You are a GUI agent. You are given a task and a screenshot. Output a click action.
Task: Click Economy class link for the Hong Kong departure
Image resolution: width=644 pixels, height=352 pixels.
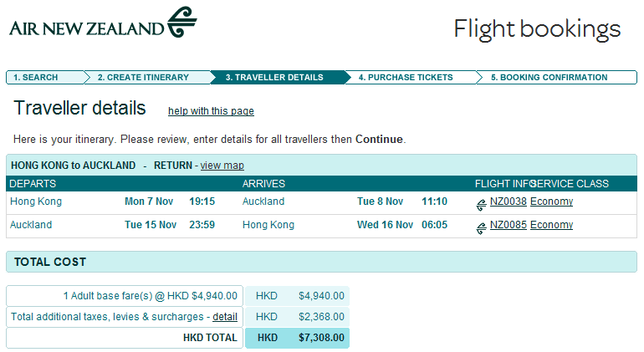click(x=551, y=202)
